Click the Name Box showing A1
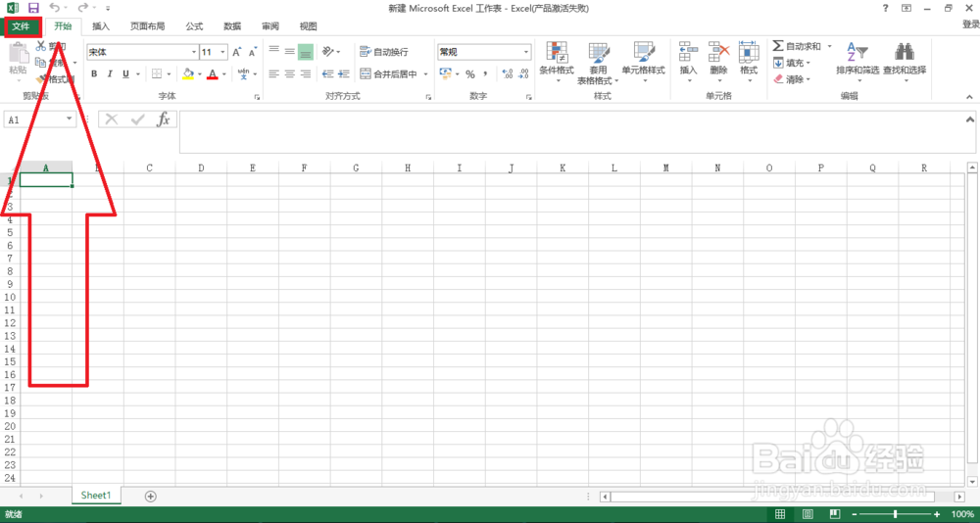Image resolution: width=980 pixels, height=523 pixels. coord(33,119)
